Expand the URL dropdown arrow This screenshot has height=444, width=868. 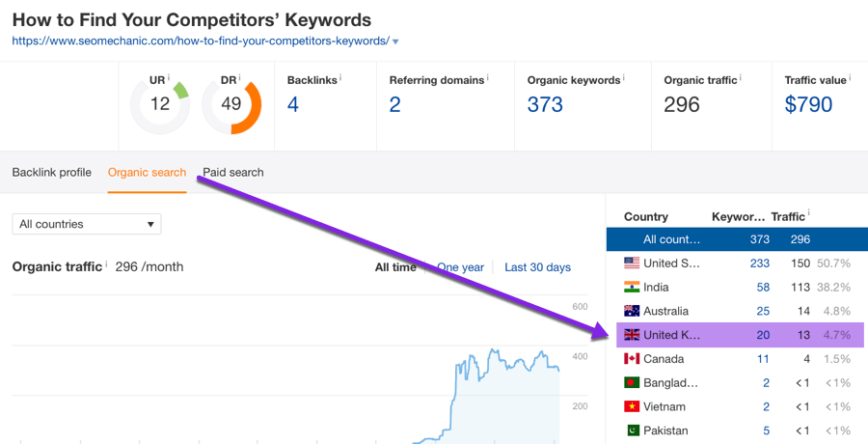click(x=396, y=42)
